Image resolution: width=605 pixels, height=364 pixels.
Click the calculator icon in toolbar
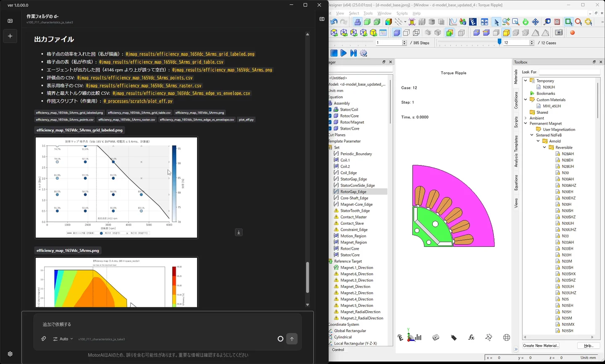point(557,22)
